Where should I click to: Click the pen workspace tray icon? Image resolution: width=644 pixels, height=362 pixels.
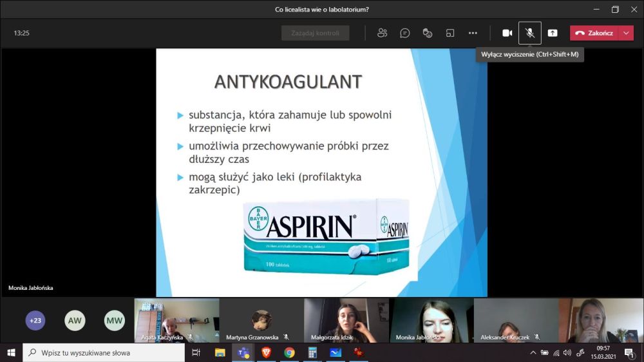point(580,352)
